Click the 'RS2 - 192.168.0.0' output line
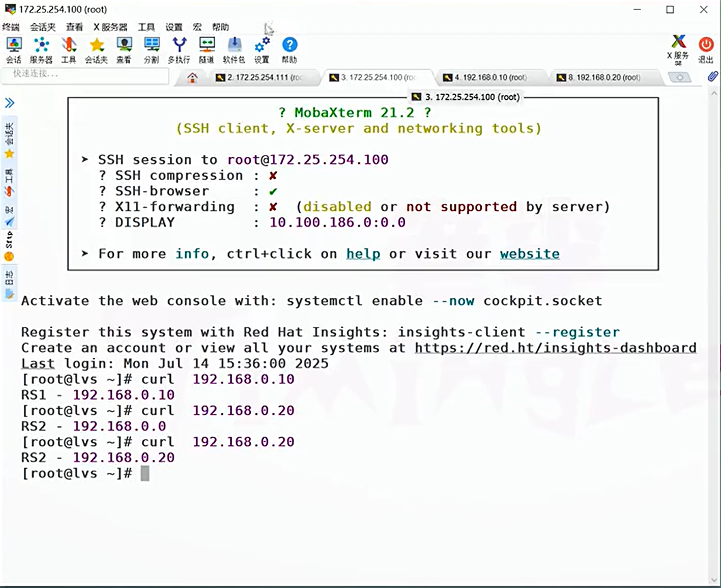The image size is (721, 588). [x=93, y=426]
